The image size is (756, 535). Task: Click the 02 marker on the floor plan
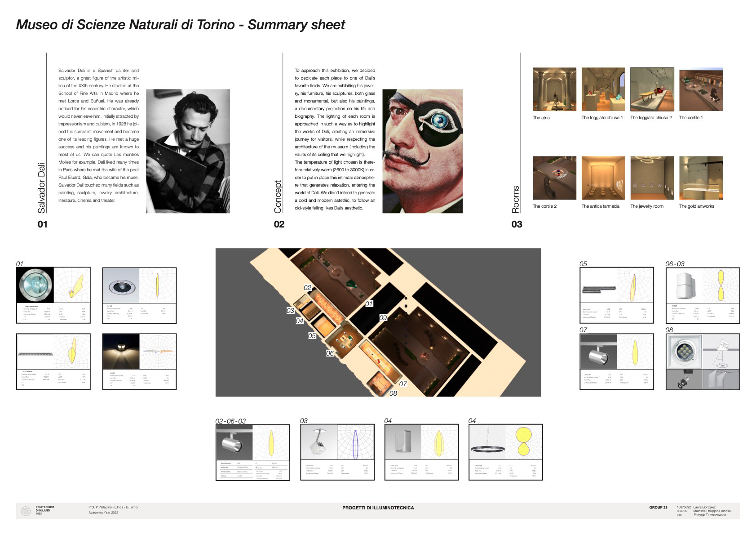(307, 288)
